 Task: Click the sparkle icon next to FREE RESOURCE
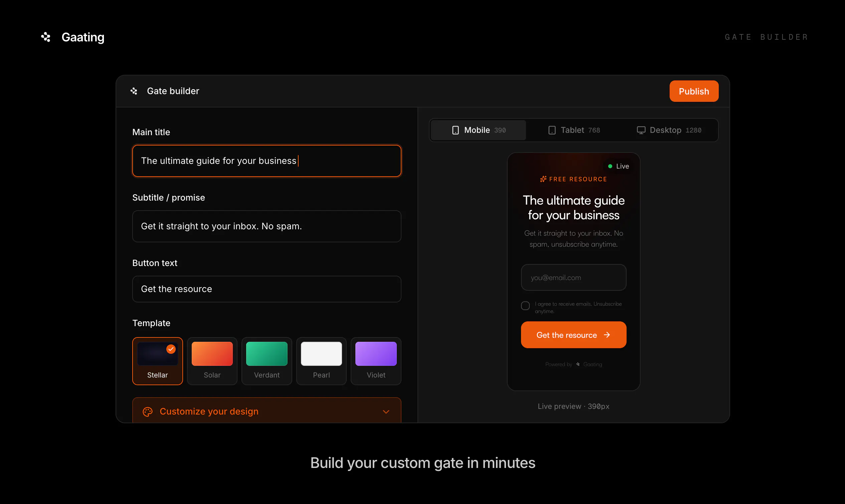(x=543, y=179)
